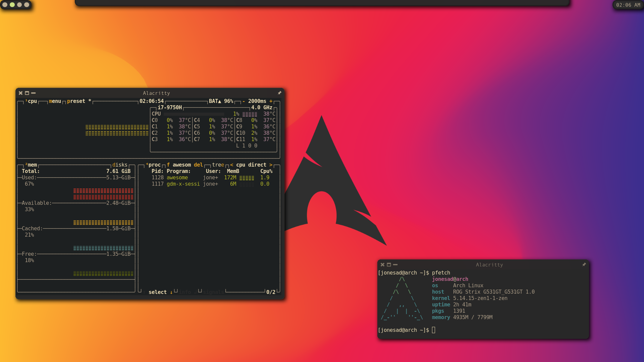Image resolution: width=644 pixels, height=362 pixels.
Task: Pin the btop Alacritty window
Action: pos(279,93)
